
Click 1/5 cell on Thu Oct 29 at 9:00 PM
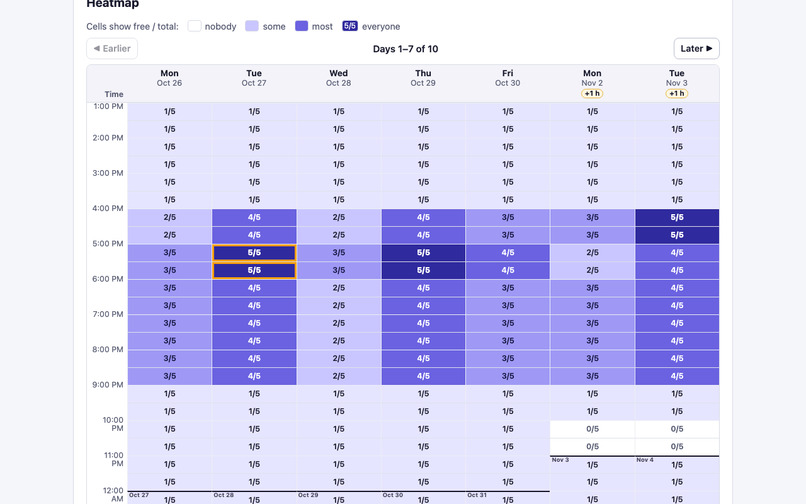tap(423, 393)
